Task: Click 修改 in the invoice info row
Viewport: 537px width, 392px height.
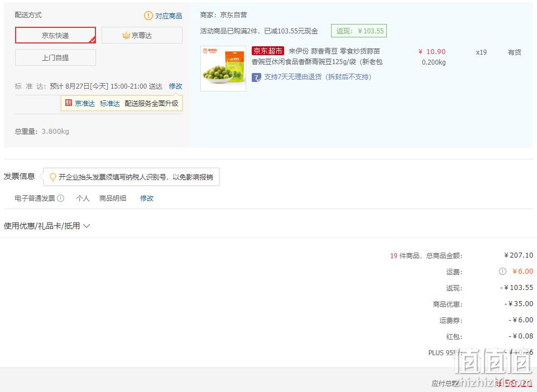Action: (x=147, y=198)
